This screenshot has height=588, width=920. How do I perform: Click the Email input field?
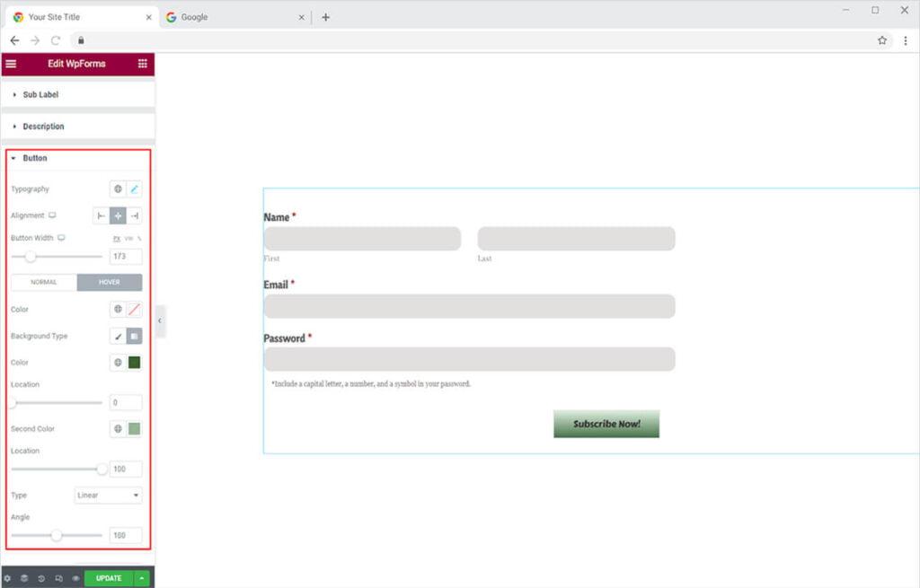click(x=469, y=306)
